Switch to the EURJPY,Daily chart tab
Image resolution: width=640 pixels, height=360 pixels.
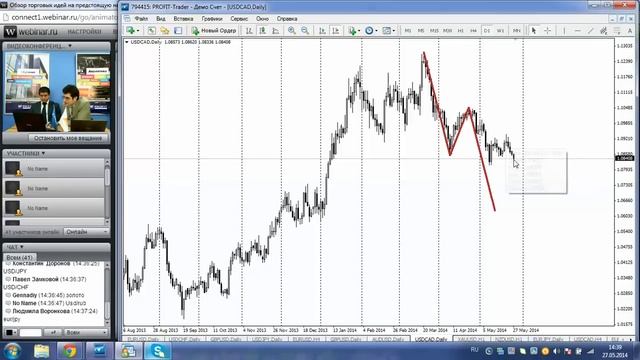point(547,339)
